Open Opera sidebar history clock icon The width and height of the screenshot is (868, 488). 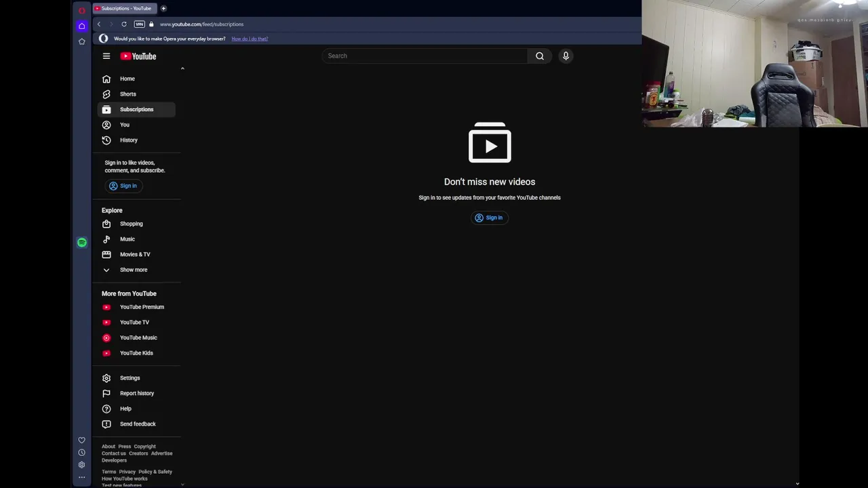[82, 452]
